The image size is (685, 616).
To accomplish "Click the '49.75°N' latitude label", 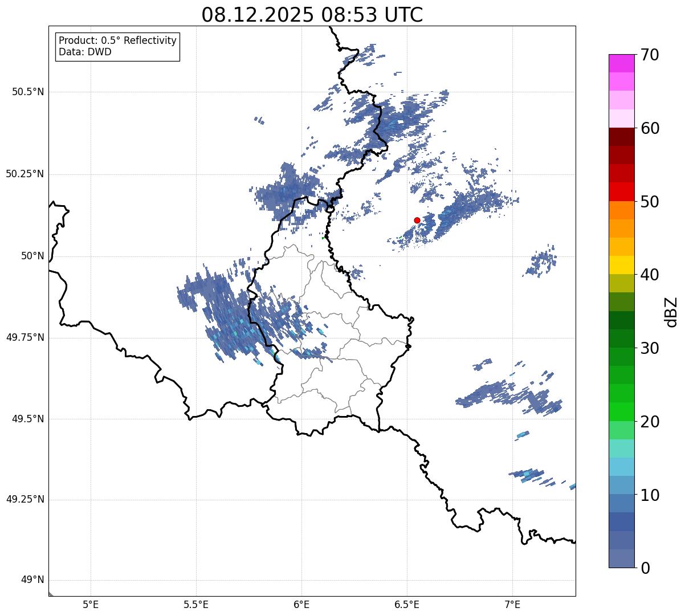I will pyautogui.click(x=25, y=337).
